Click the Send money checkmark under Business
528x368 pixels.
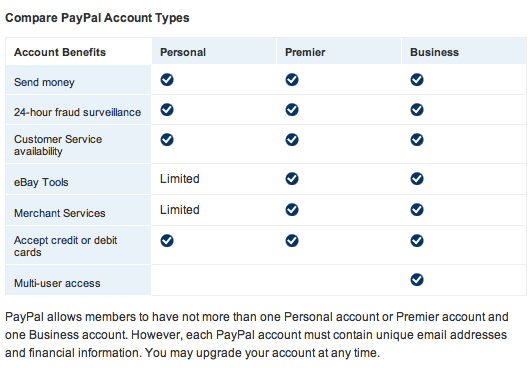tap(417, 80)
